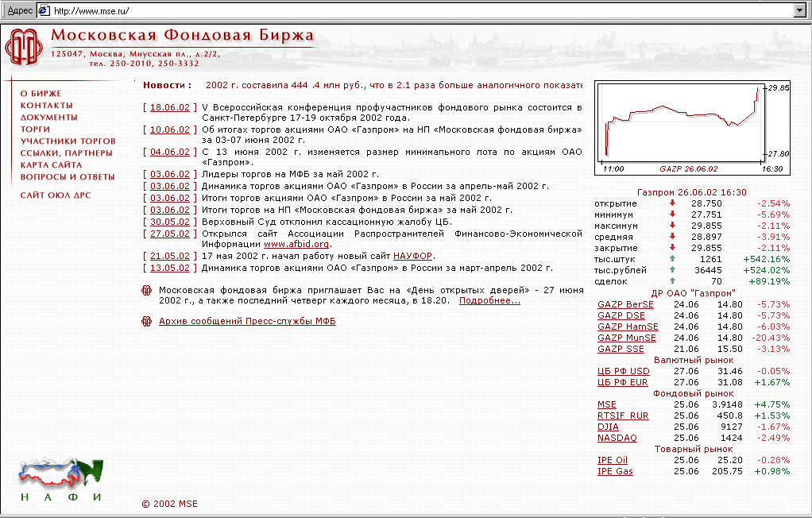The width and height of the screenshot is (812, 518).
Task: Open the ДОКУМЕНТЫ menu section
Action: coord(48,118)
